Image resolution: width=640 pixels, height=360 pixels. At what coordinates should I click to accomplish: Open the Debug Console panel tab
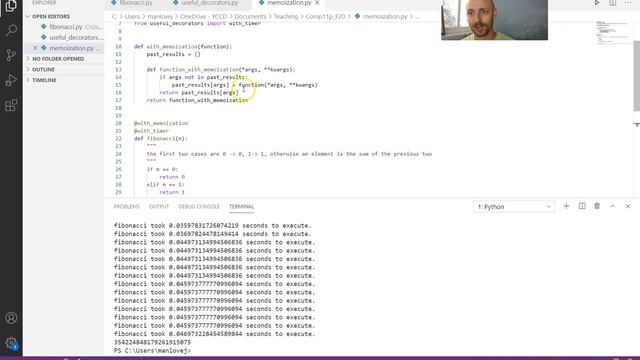pyautogui.click(x=199, y=207)
